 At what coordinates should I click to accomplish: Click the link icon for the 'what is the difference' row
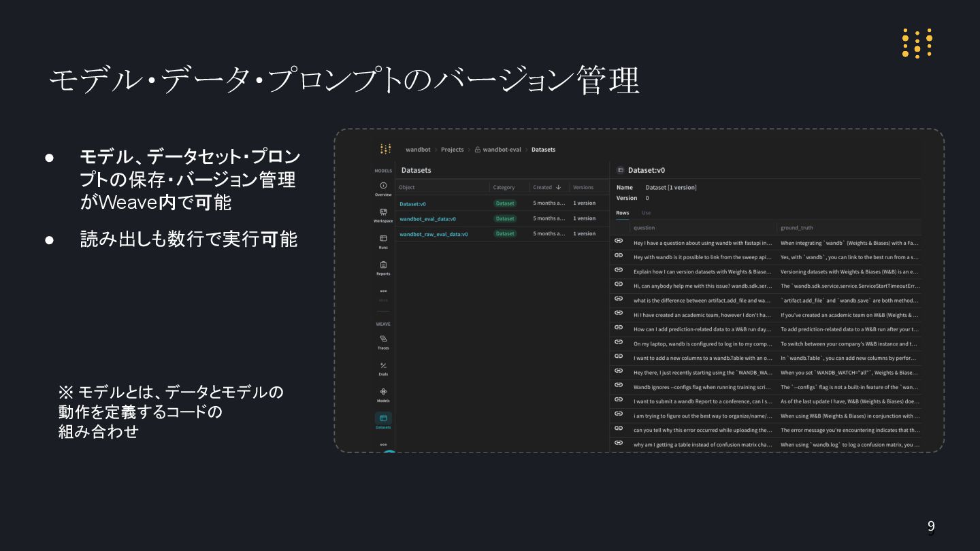click(619, 298)
